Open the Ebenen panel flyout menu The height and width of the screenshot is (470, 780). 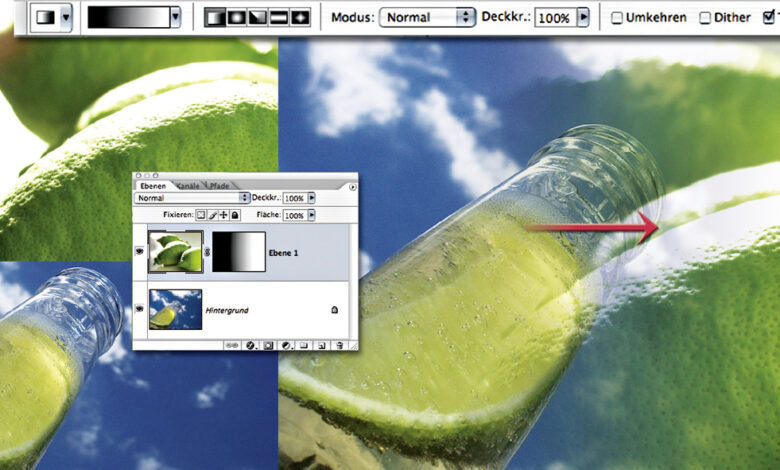coord(352,187)
